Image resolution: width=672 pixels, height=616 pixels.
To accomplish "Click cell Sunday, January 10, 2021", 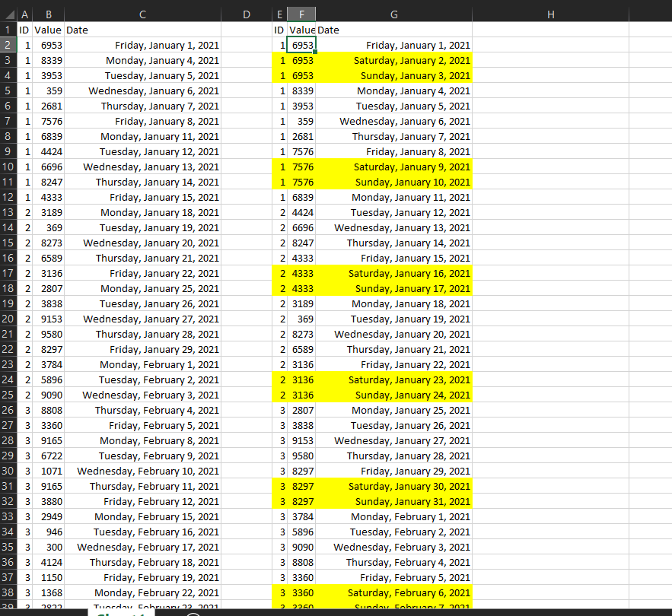I will (394, 182).
